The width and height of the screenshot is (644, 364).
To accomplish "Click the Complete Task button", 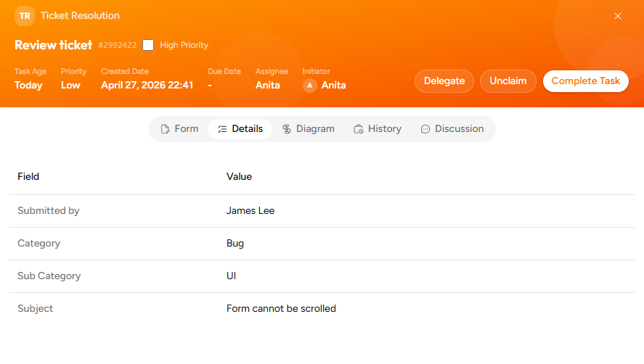I will tap(586, 81).
